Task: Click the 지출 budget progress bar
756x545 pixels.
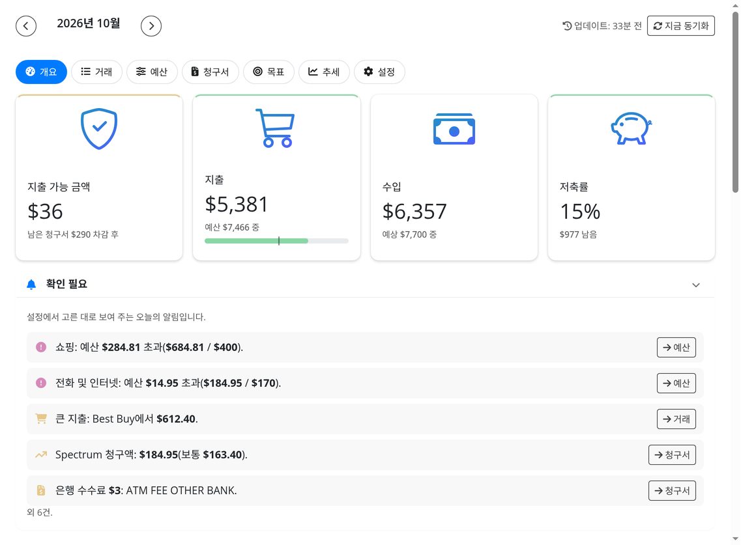Action: (276, 241)
